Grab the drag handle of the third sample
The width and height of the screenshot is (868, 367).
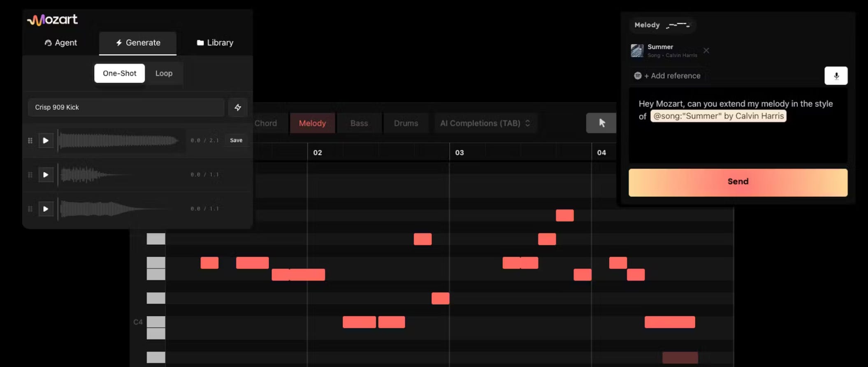click(30, 209)
